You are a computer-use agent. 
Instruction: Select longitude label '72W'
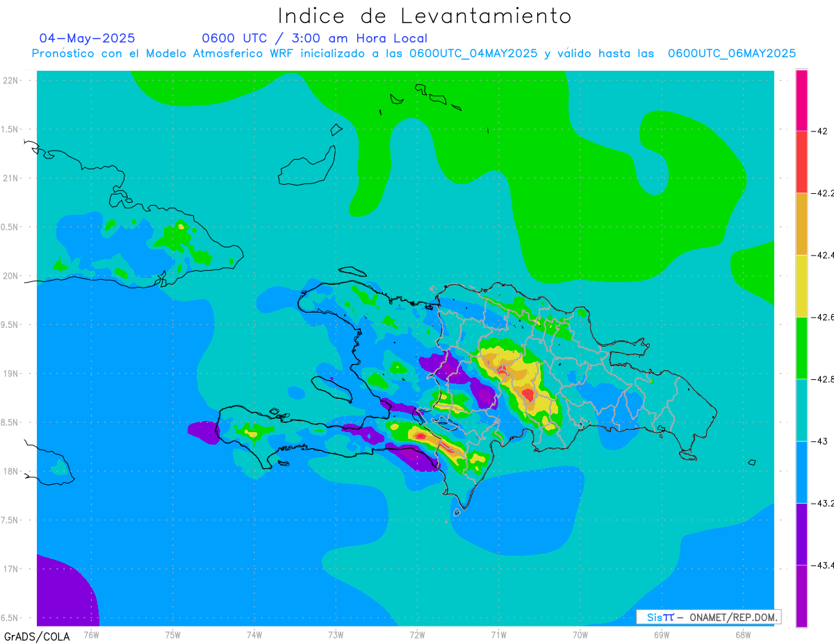417,634
